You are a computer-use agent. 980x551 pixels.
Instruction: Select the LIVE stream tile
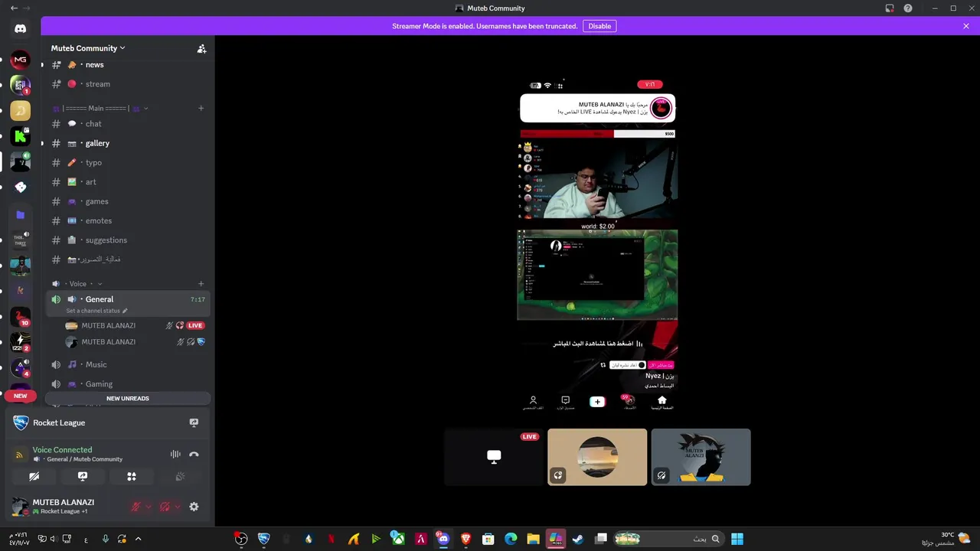(x=494, y=457)
